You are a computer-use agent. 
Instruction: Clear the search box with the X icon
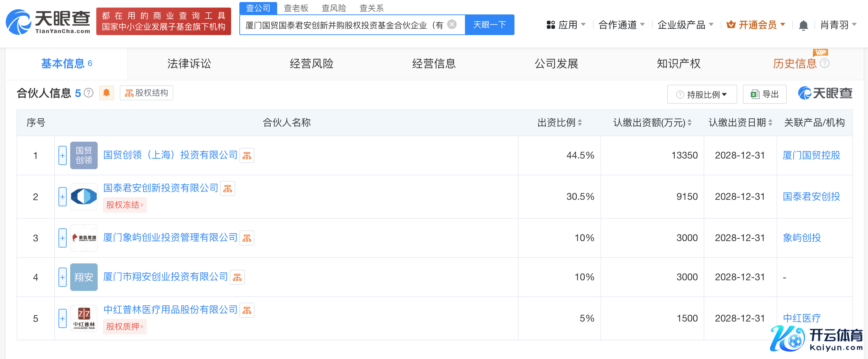[452, 24]
